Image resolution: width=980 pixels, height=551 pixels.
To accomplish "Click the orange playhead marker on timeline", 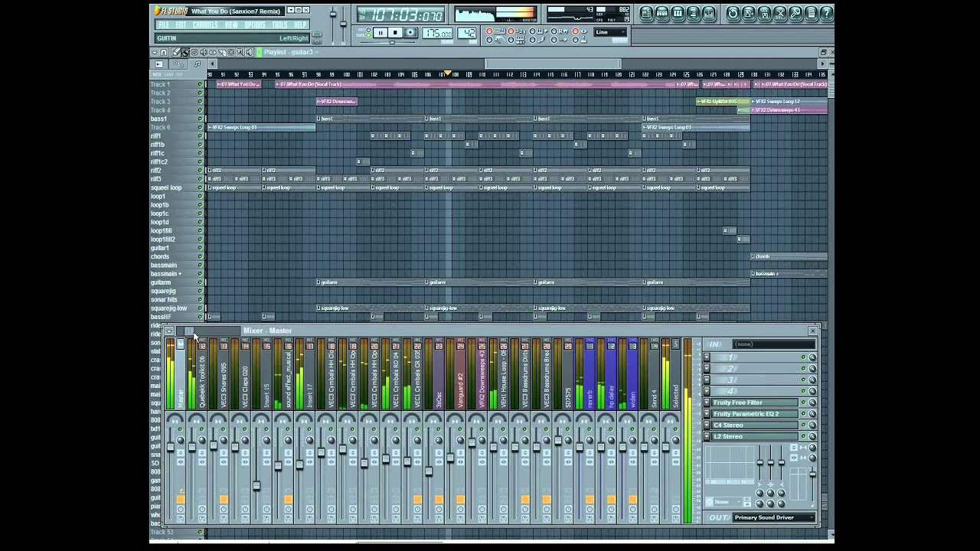I will tap(448, 73).
